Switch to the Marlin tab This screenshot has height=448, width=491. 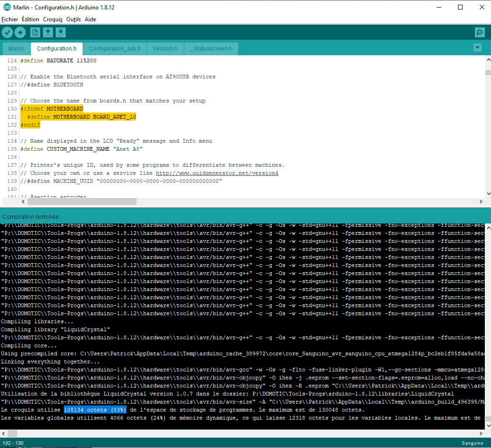tap(16, 49)
